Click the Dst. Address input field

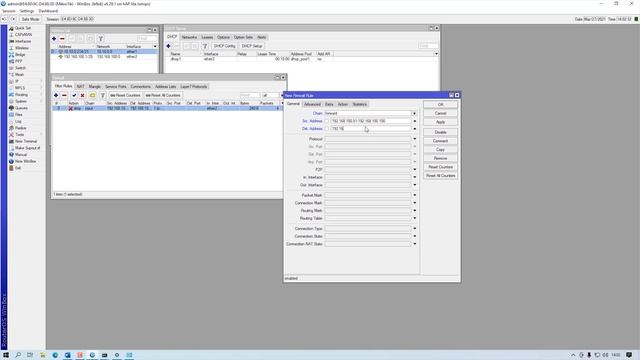pos(371,129)
